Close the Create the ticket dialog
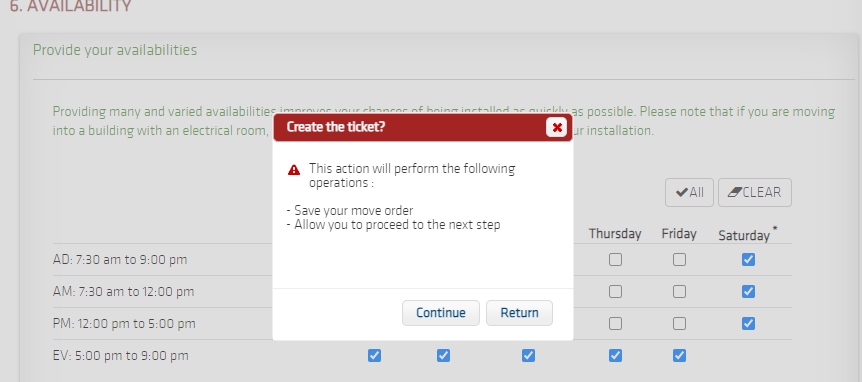The height and width of the screenshot is (382, 862). point(556,128)
